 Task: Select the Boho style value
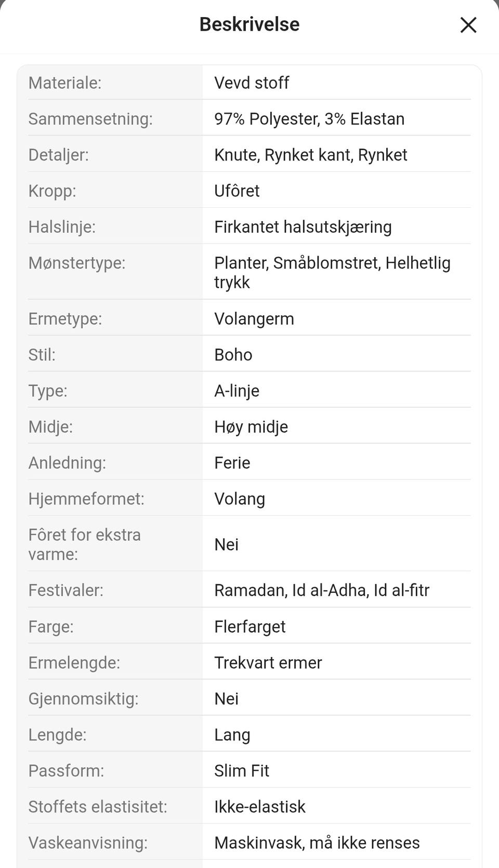tap(233, 355)
